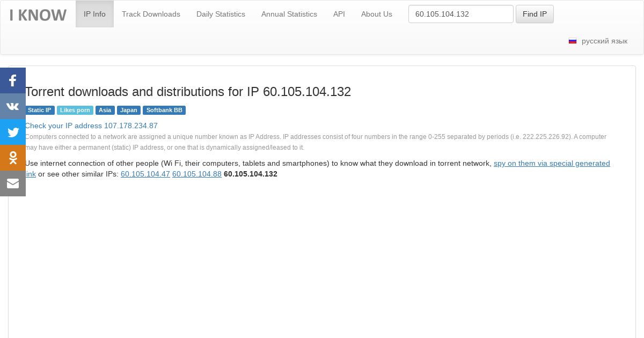Focus the IP address search field
The image size is (644, 338).
[460, 14]
